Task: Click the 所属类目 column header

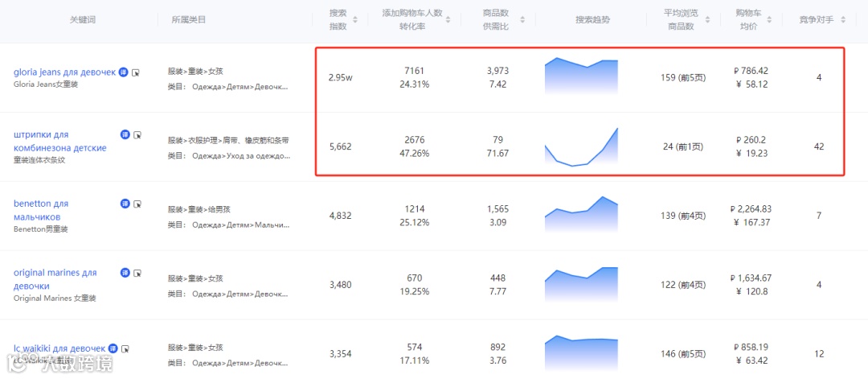Action: 189,20
